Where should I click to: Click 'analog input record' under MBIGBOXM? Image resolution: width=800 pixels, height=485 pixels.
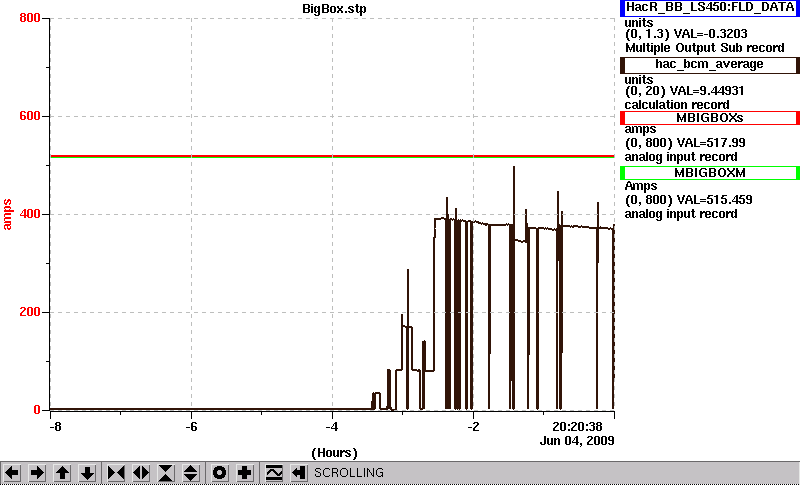coord(681,214)
